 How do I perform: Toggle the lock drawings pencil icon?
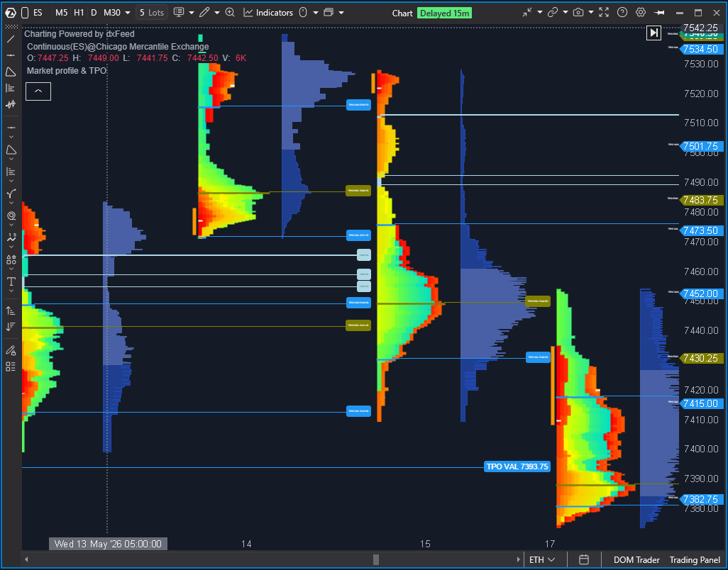pos(11,350)
